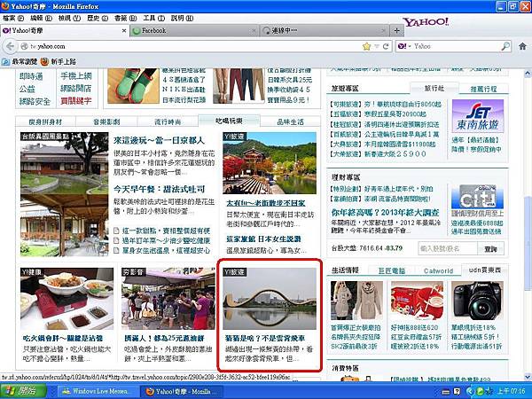Select the 吃喝玩樂 content tab
The image size is (532, 399).
229,121
